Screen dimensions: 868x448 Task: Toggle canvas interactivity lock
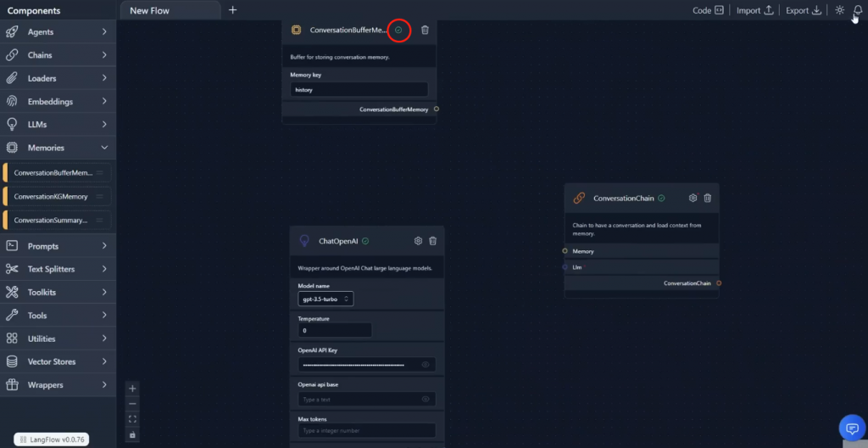pyautogui.click(x=132, y=434)
